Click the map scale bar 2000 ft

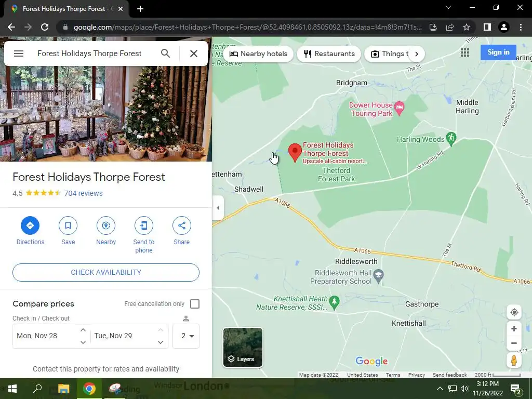(x=498, y=375)
